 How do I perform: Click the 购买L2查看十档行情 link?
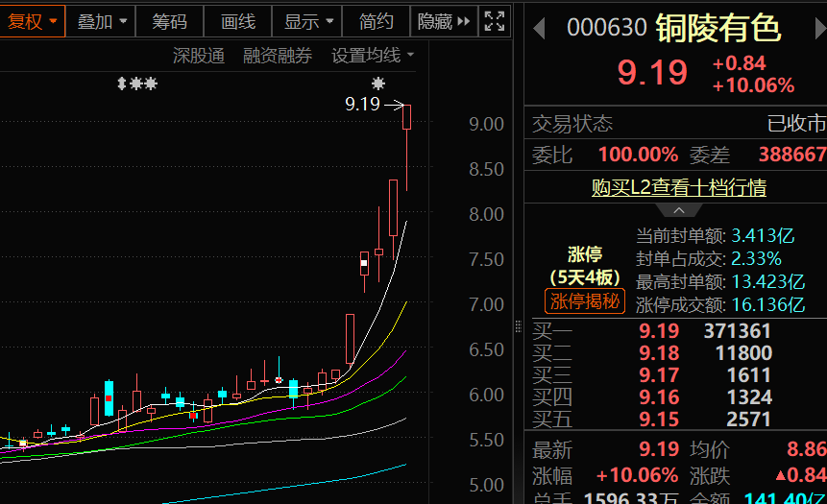pyautogui.click(x=679, y=187)
